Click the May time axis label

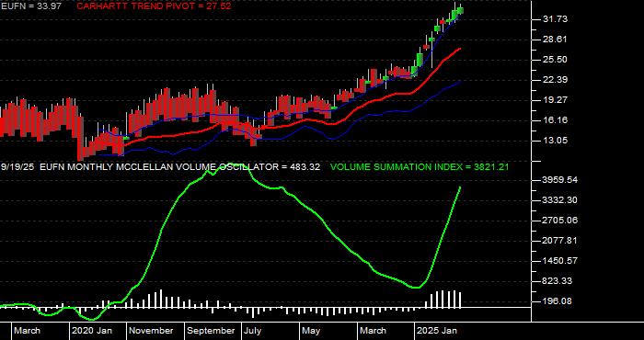[311, 331]
